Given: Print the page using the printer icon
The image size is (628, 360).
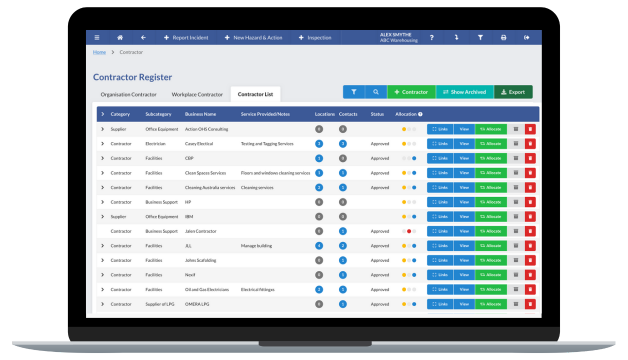Looking at the screenshot, I should [x=503, y=38].
